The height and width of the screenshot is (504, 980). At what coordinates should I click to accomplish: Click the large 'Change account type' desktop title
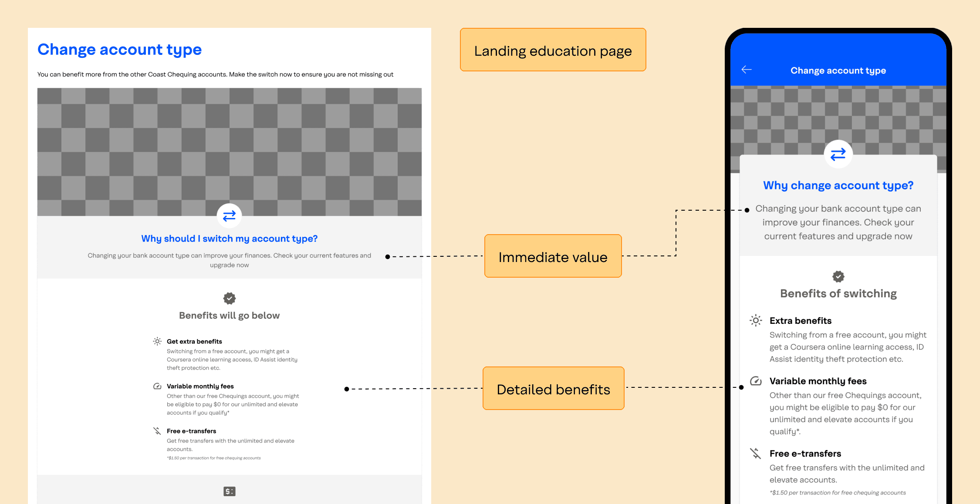pos(119,50)
